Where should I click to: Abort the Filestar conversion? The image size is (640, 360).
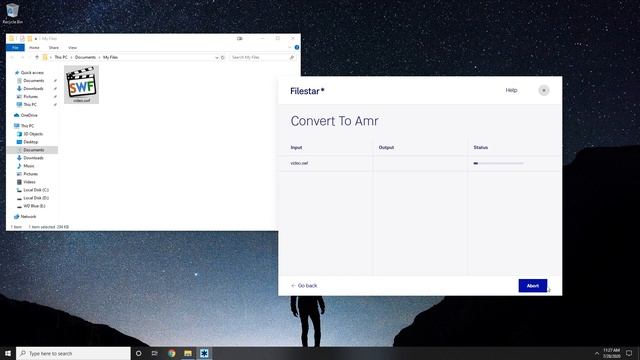[x=533, y=286]
